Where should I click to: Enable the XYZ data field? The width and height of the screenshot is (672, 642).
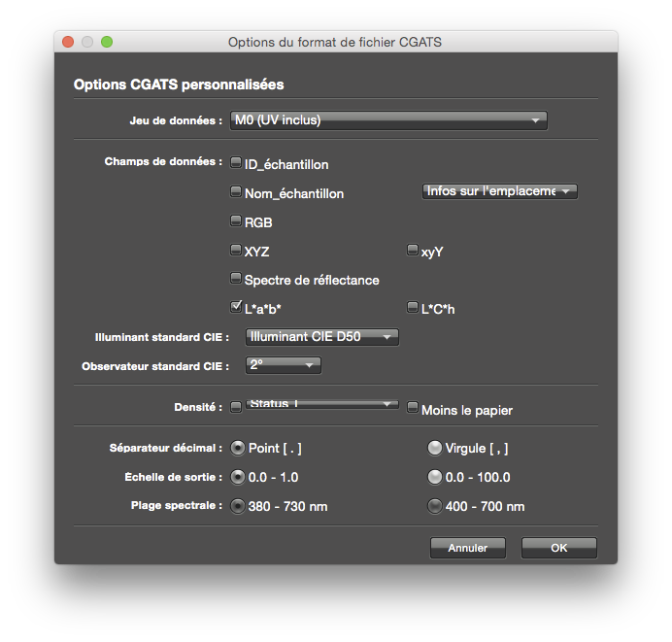pyautogui.click(x=235, y=250)
